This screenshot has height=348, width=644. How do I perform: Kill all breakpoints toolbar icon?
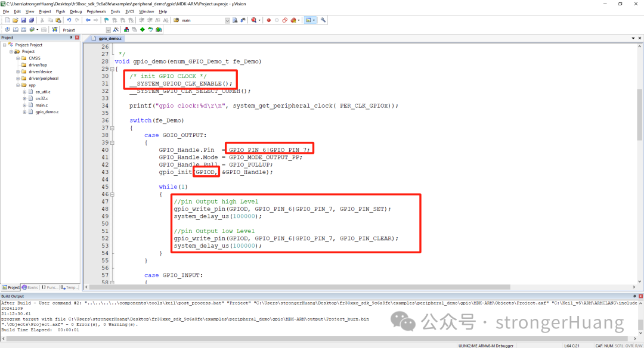[x=293, y=20]
